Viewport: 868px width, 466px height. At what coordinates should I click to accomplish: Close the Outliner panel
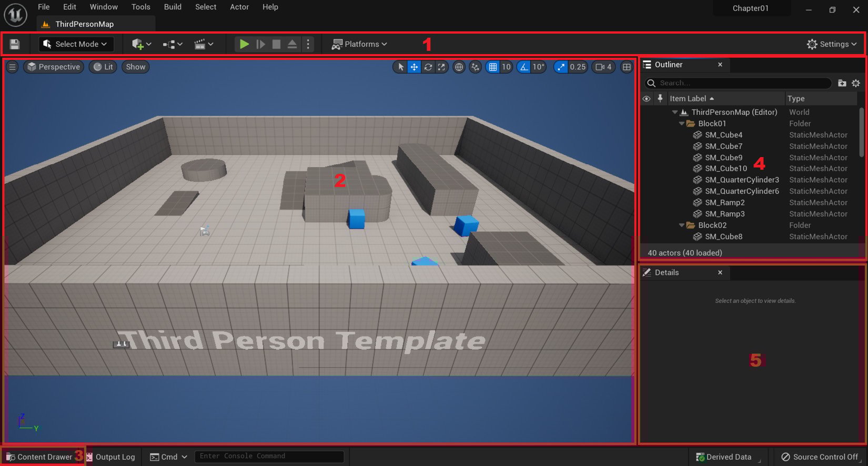coord(720,65)
